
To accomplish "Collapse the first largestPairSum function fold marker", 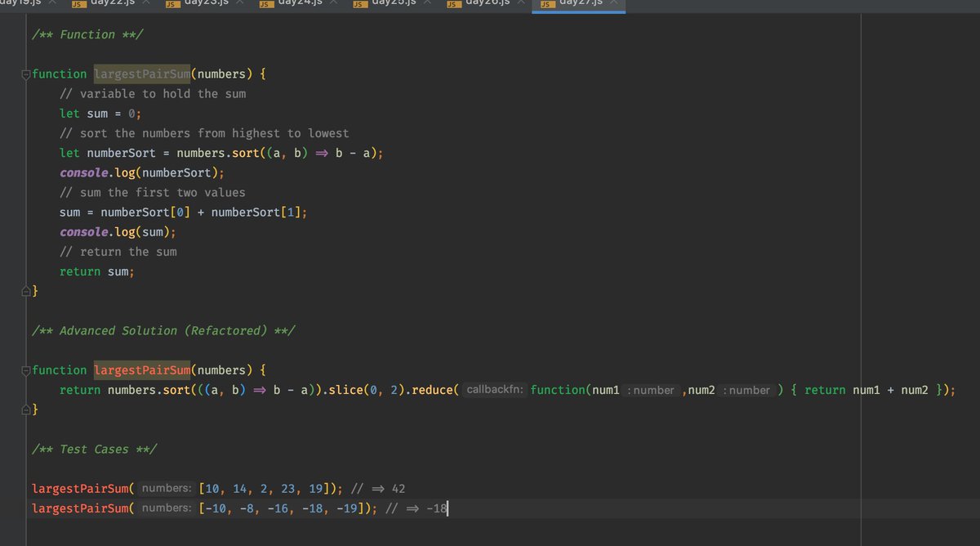I will tap(26, 74).
